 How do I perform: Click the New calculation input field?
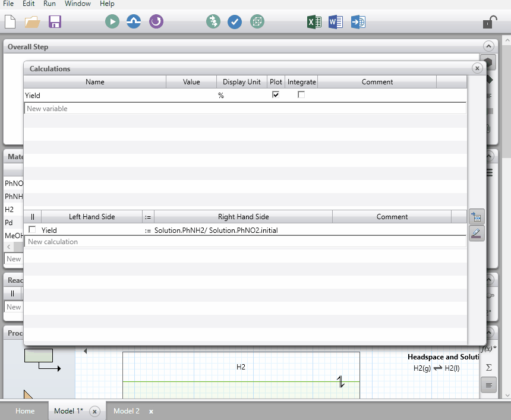245,241
